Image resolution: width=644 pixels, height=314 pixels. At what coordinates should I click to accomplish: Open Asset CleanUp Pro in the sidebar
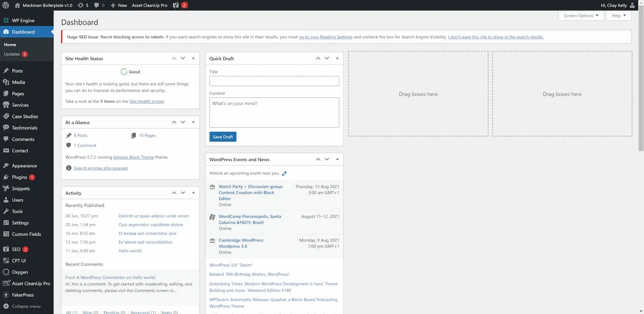click(x=27, y=283)
